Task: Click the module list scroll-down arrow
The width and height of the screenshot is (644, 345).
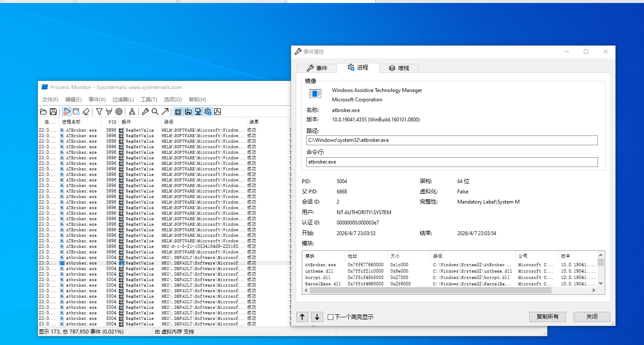Action: click(x=601, y=283)
